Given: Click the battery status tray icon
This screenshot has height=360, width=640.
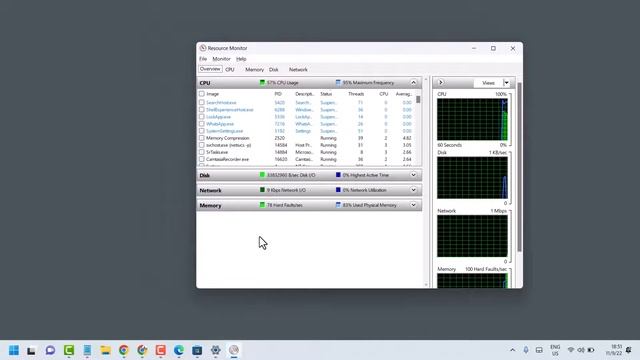Looking at the screenshot, I should pos(591,350).
